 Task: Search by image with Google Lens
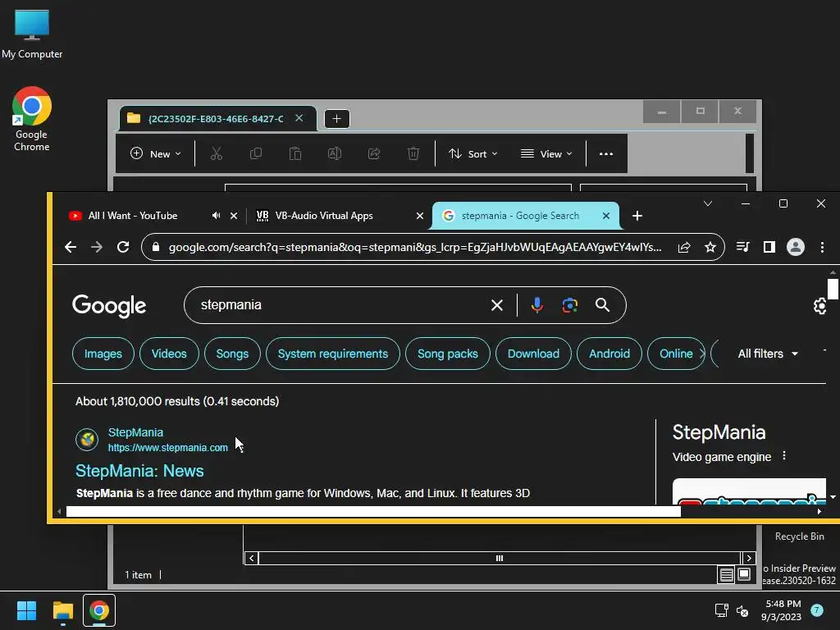point(570,305)
